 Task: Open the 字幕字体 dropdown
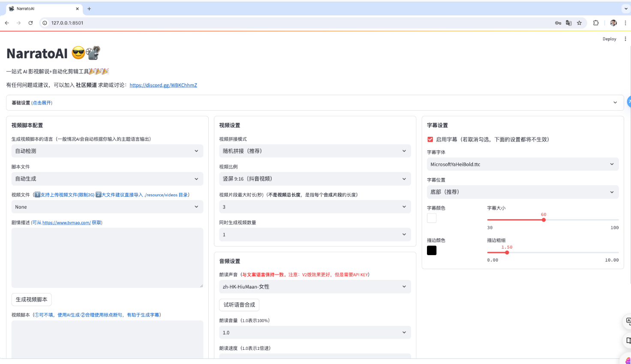tap(523, 164)
